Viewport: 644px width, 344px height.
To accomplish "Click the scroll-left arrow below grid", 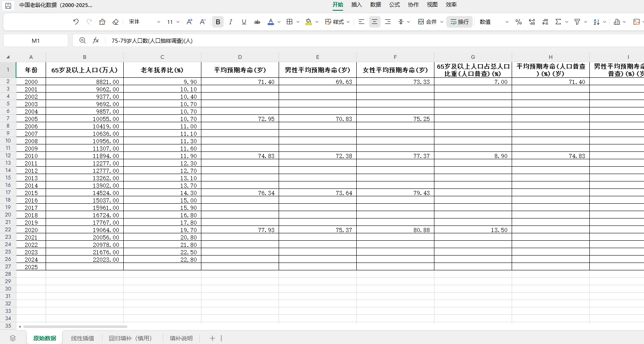I will pyautogui.click(x=19, y=327).
